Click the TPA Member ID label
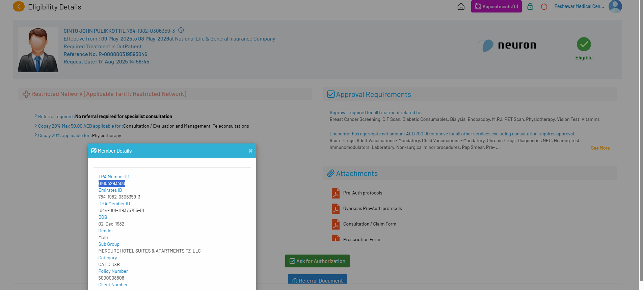644x290 pixels. [x=114, y=177]
